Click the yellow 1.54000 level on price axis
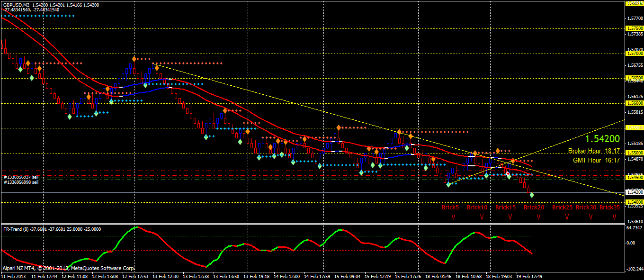Viewport: 644px width, 280px height. point(634,202)
